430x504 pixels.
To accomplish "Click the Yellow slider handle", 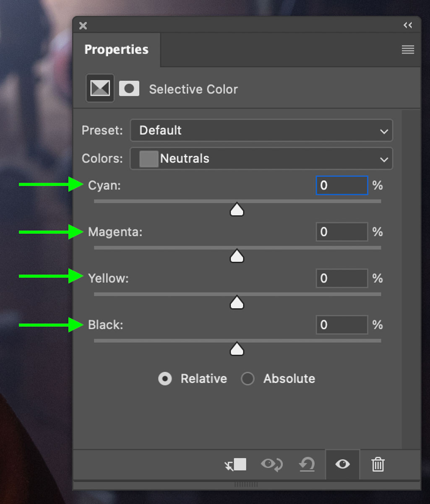I will [x=237, y=302].
